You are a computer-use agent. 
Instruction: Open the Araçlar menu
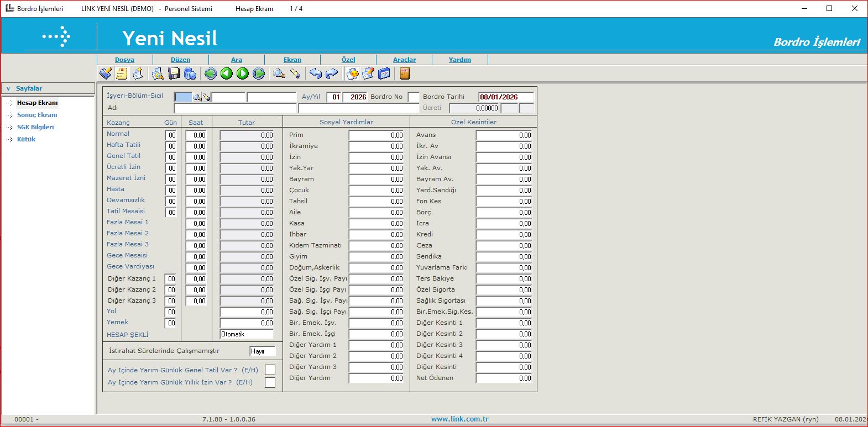point(404,60)
